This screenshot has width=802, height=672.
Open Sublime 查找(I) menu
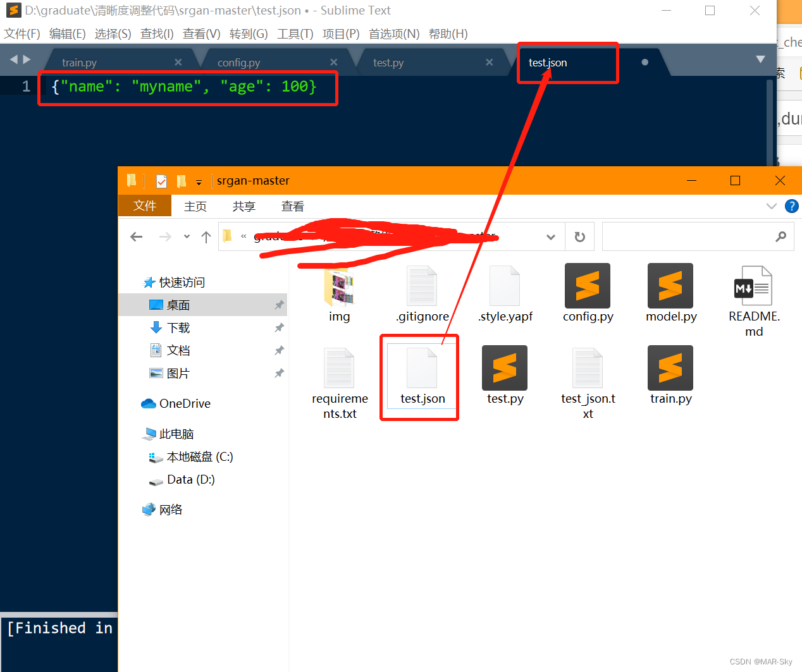(157, 34)
